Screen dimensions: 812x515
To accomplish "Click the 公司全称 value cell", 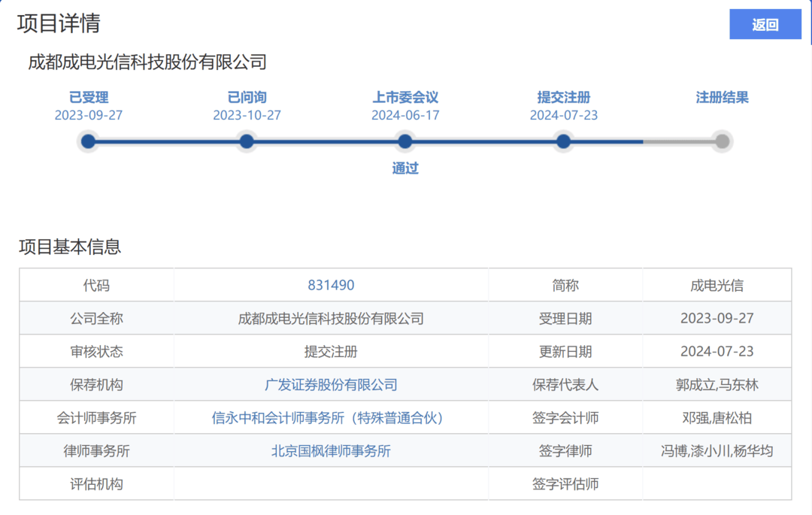I will point(331,318).
